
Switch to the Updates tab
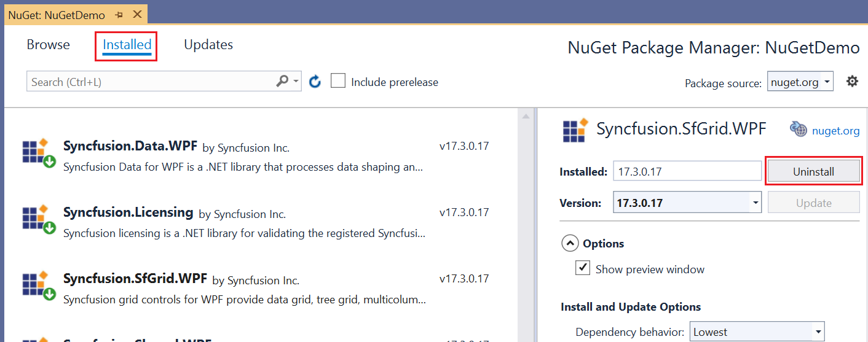tap(208, 45)
